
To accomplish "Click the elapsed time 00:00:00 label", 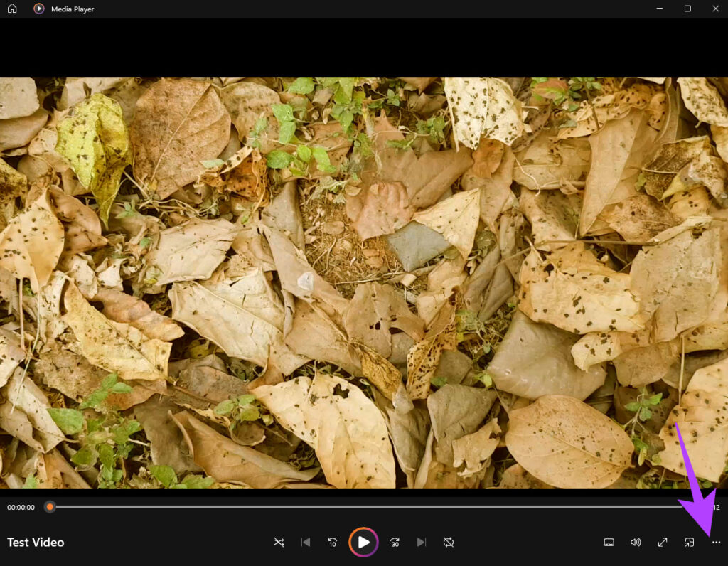I will click(x=21, y=506).
